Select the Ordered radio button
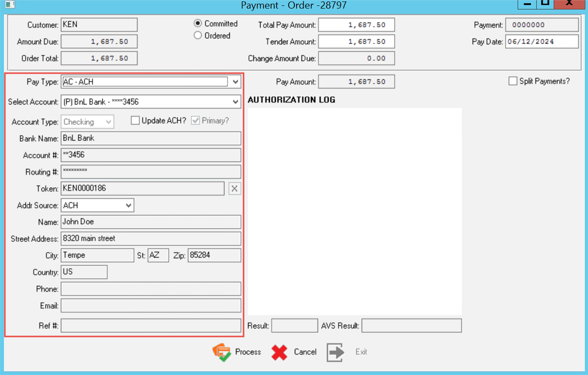This screenshot has height=375, width=588. pyautogui.click(x=198, y=35)
